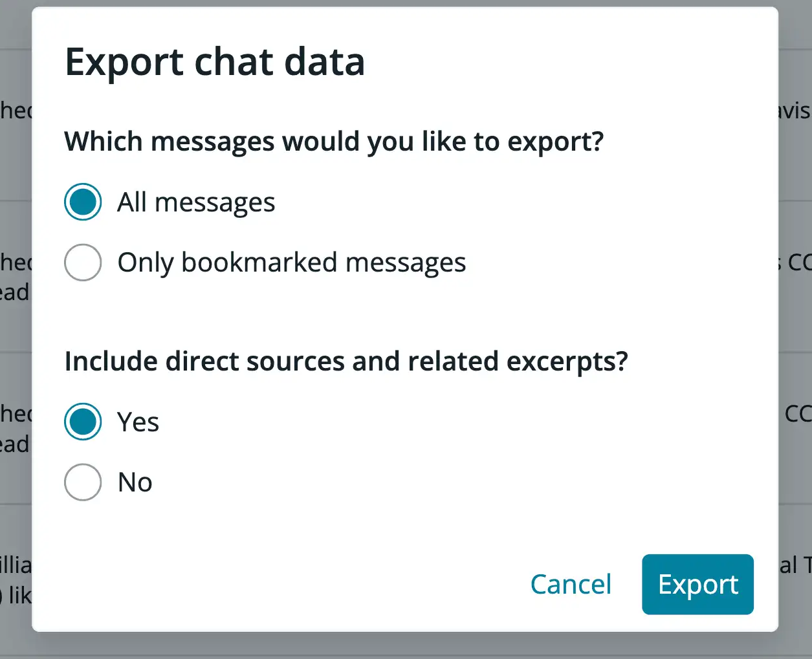This screenshot has width=812, height=659.
Task: Click the "Only bookmarked messages" label text
Action: click(291, 263)
